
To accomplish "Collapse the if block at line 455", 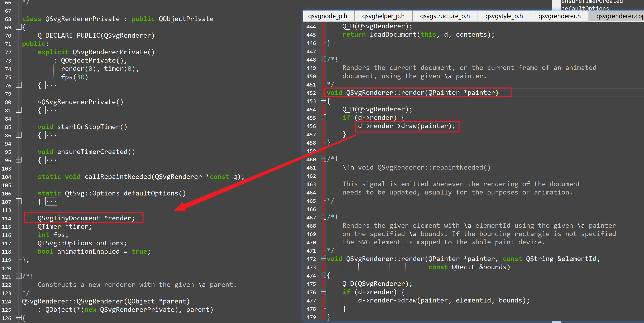I will [324, 118].
